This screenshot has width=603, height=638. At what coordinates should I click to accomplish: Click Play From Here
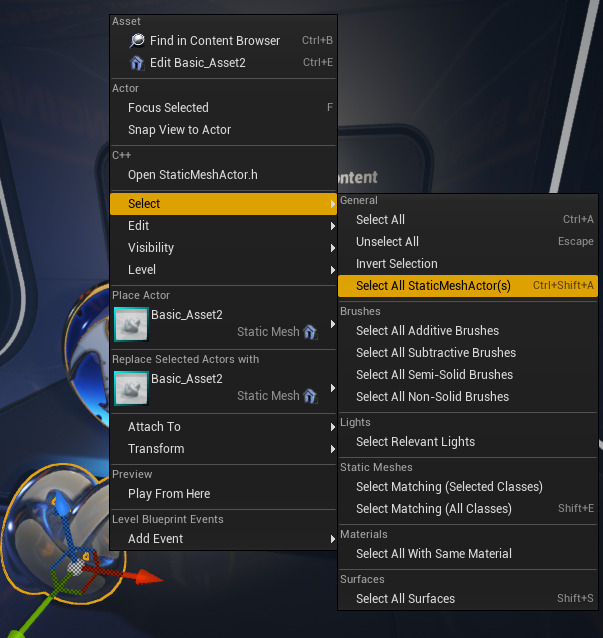[223, 494]
